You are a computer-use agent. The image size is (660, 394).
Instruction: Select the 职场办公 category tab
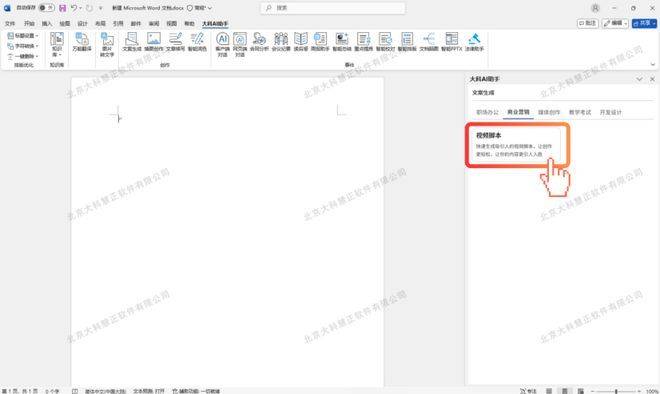click(x=487, y=112)
